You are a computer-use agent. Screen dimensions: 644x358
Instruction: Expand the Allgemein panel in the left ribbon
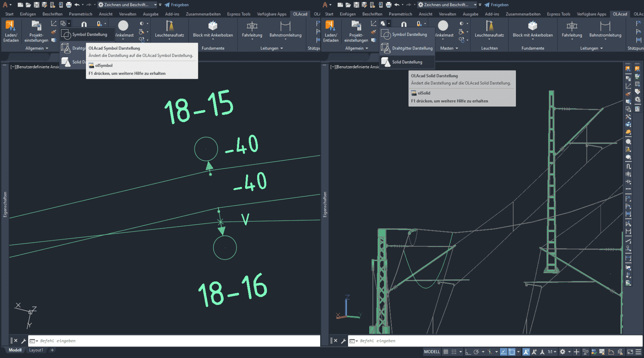click(x=36, y=48)
